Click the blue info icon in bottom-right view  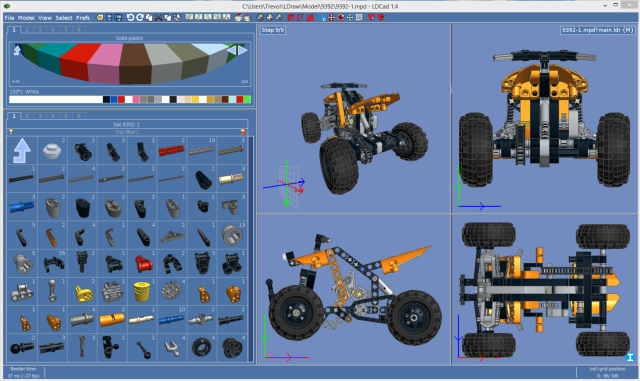(630, 357)
